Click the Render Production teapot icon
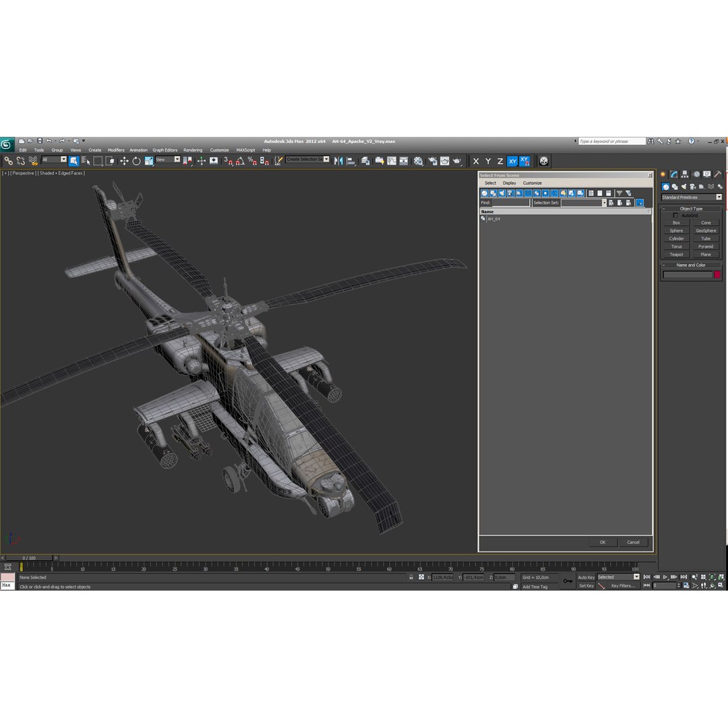728x728 pixels. 457,161
